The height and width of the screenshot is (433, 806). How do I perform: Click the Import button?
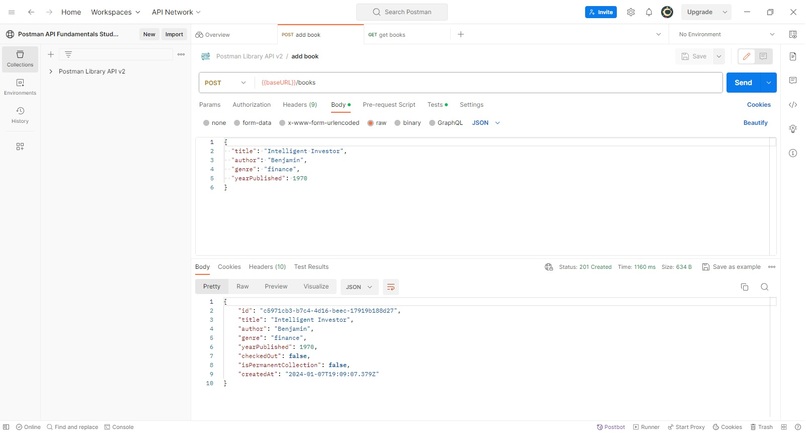(x=174, y=34)
